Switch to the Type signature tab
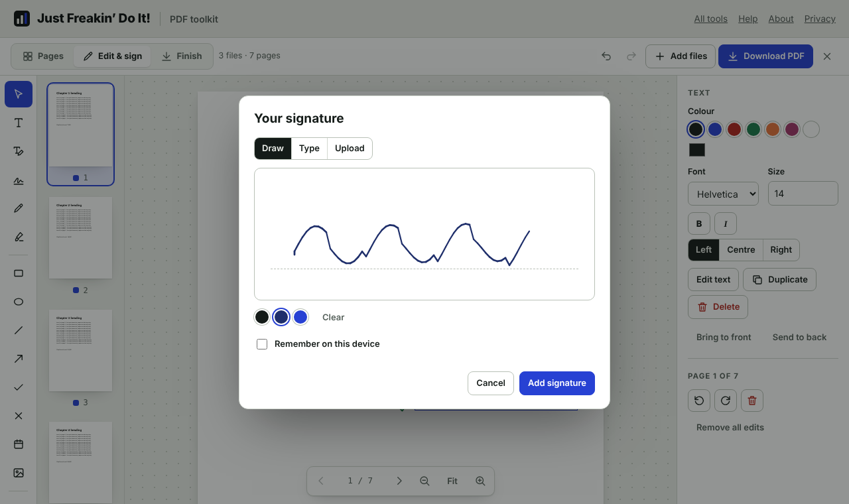The image size is (849, 504). pos(309,149)
